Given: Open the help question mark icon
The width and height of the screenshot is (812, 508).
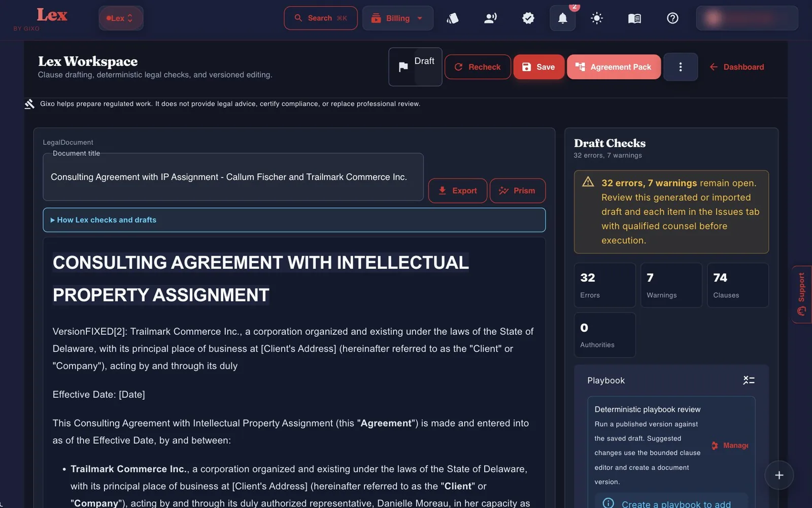Looking at the screenshot, I should tap(672, 18).
